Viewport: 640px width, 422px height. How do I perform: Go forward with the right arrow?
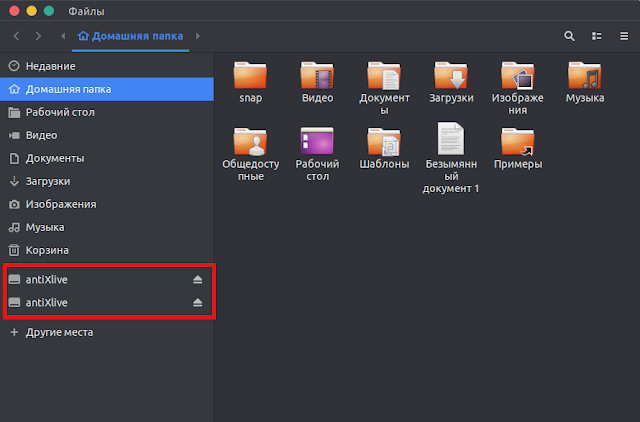[38, 36]
